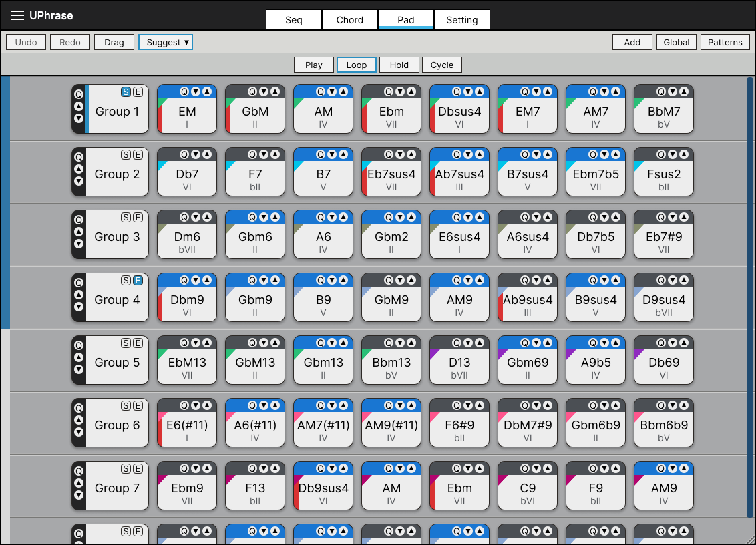Enable the E toggle on Group 6

(138, 405)
